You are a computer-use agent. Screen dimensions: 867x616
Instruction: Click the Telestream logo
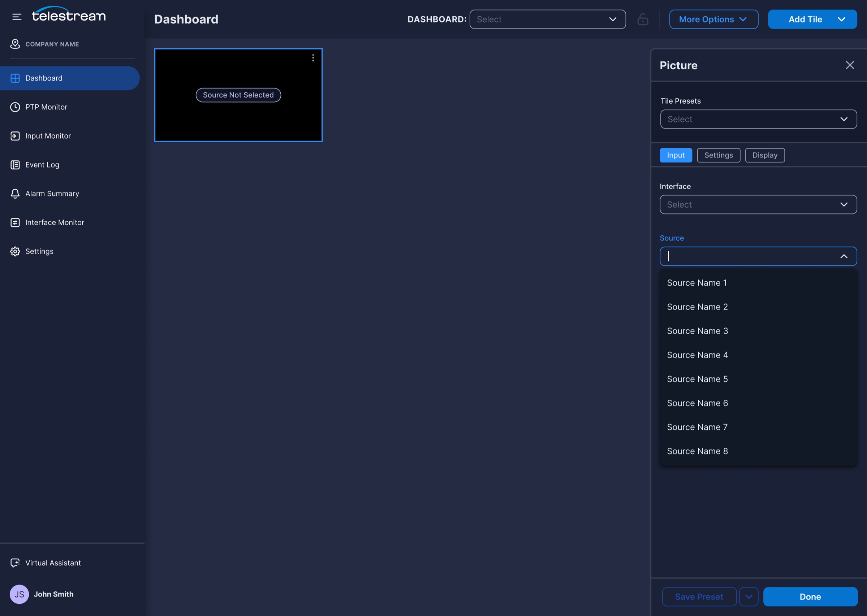[x=69, y=14]
